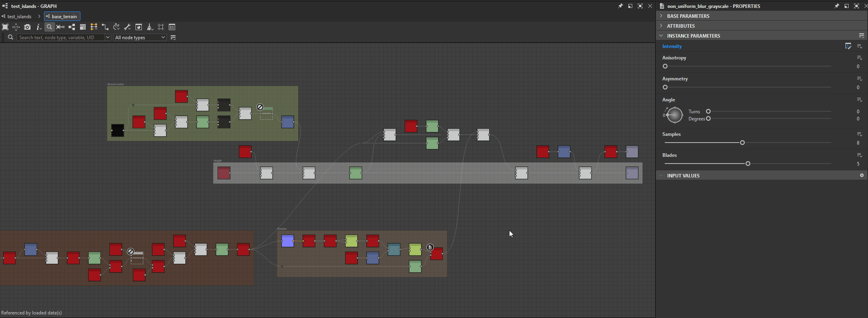Select the dark red node inside Height frame
This screenshot has height=318, width=868.
point(224,173)
